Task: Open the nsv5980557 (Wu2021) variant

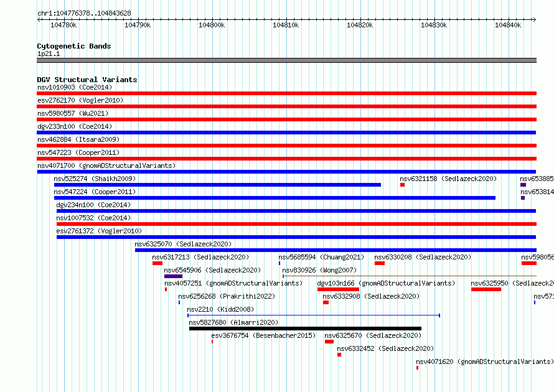Action: [x=73, y=113]
